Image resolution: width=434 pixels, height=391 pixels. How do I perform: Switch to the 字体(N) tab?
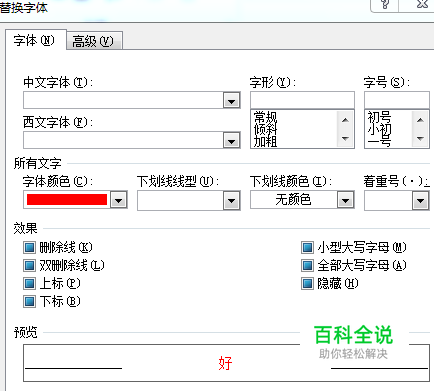pyautogui.click(x=36, y=40)
